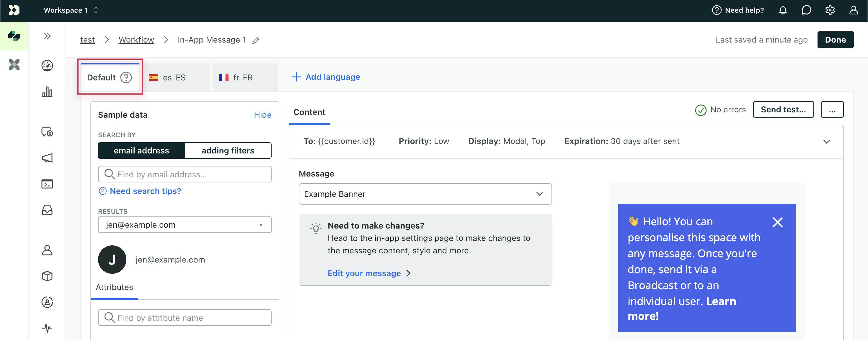Open the broadcasts megaphone icon
The width and height of the screenshot is (868, 340).
click(47, 158)
